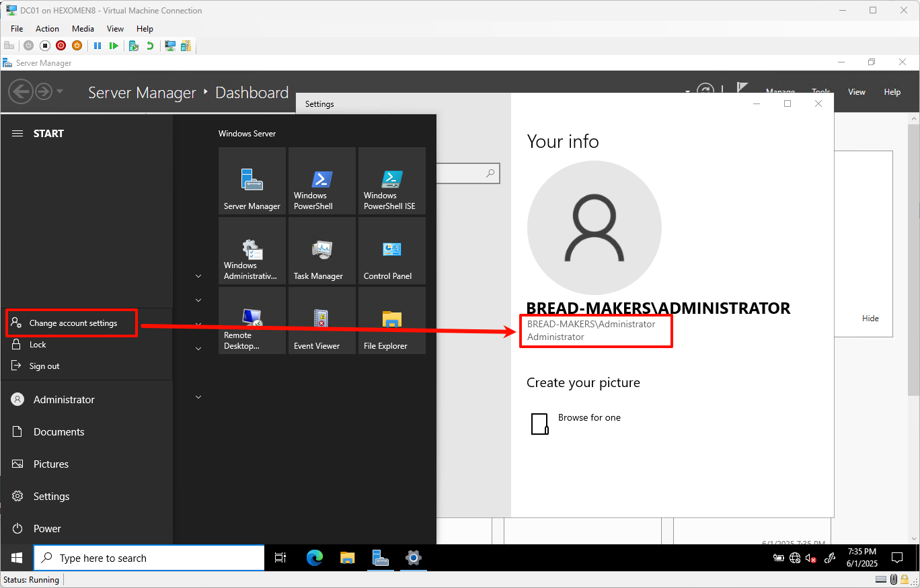Launch Microsoft Edge from the taskbar

point(314,558)
